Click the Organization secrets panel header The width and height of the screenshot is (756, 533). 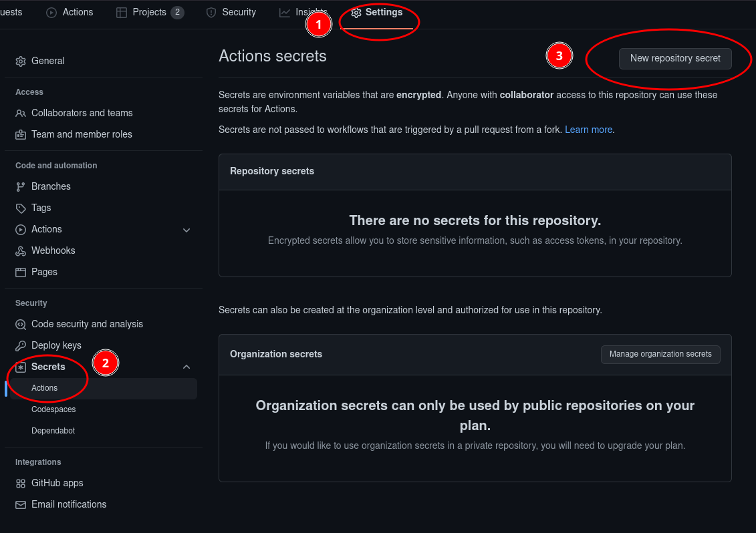pyautogui.click(x=475, y=354)
